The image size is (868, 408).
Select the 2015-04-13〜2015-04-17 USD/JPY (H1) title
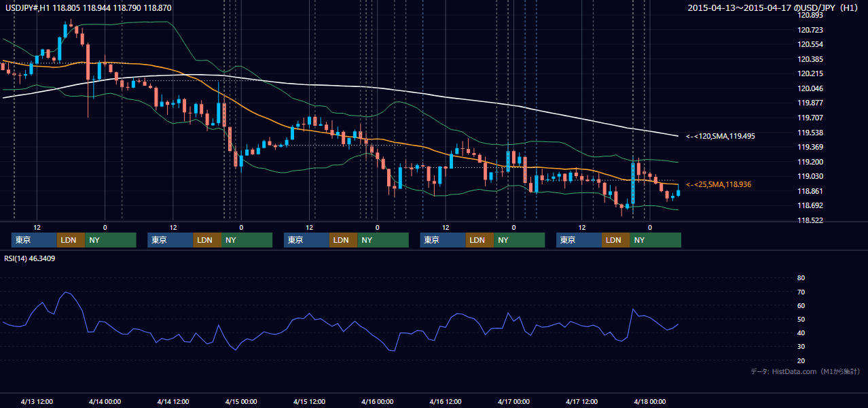coord(774,8)
